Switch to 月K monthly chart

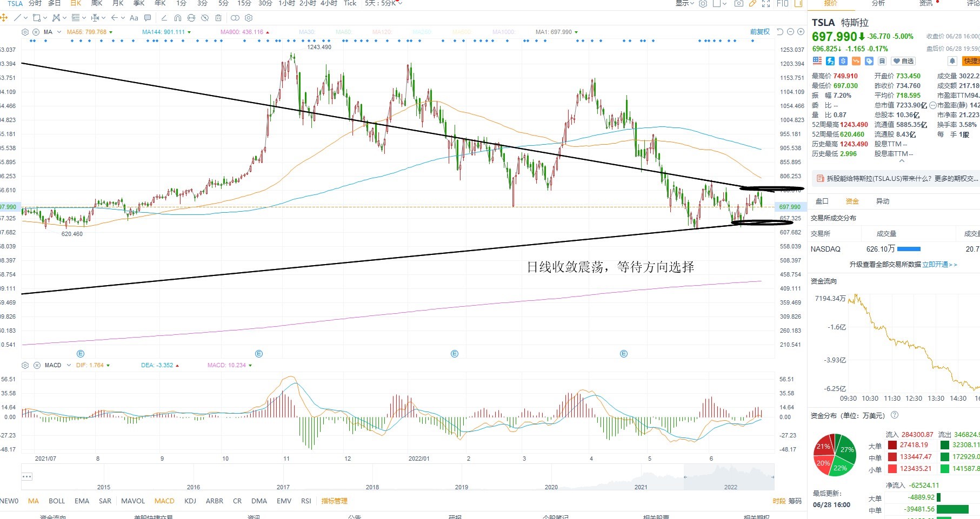pos(118,3)
